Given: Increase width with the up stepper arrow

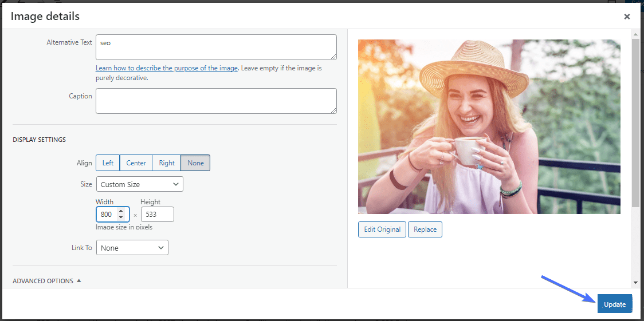Looking at the screenshot, I should point(121,211).
